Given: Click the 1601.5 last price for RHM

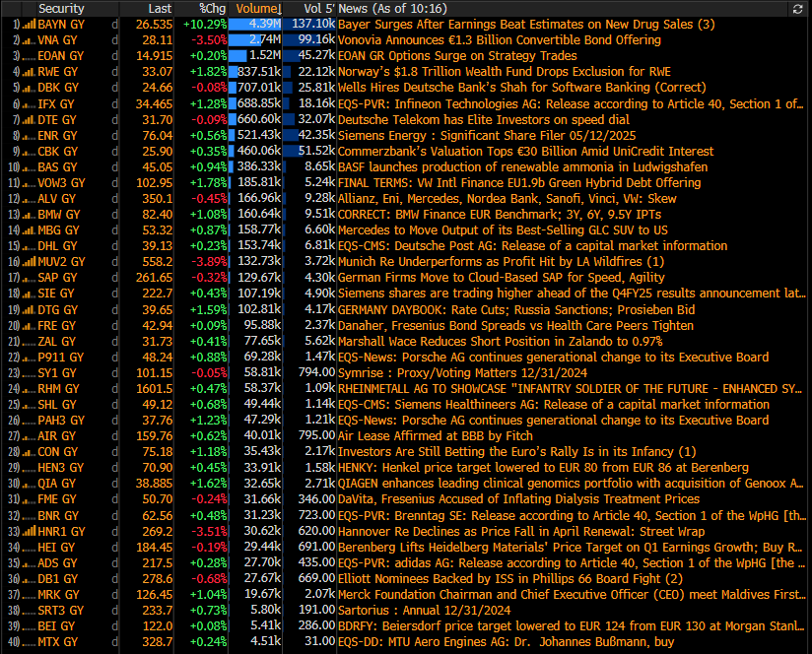Looking at the screenshot, I should pos(155,389).
